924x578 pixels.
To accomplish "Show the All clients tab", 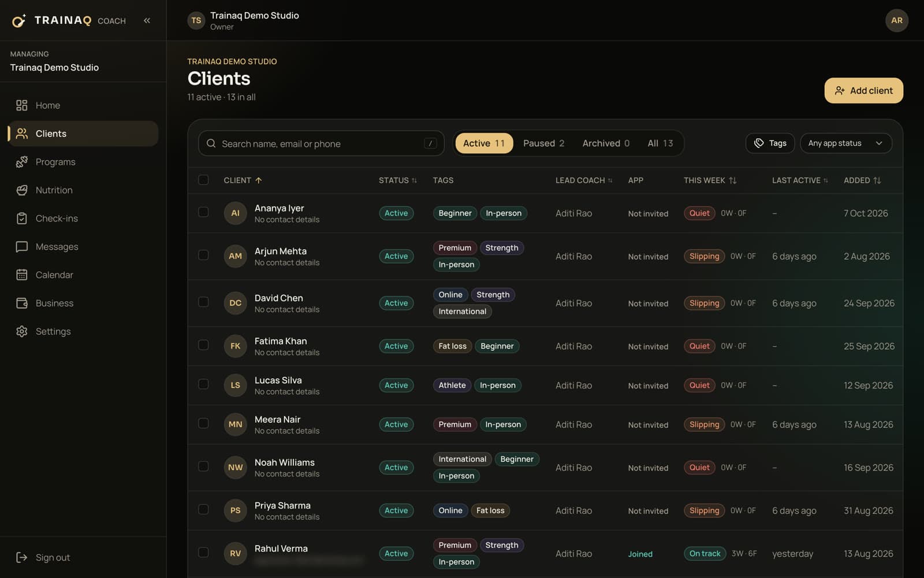I will 660,143.
